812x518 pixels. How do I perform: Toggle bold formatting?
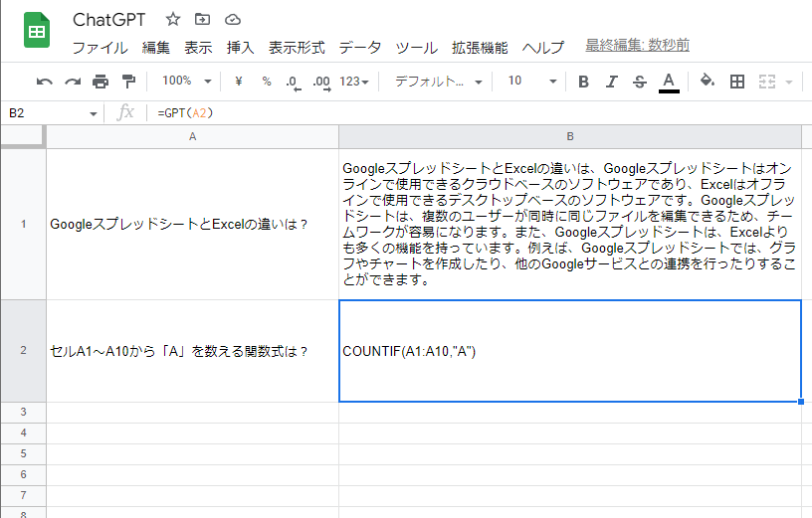pos(584,82)
